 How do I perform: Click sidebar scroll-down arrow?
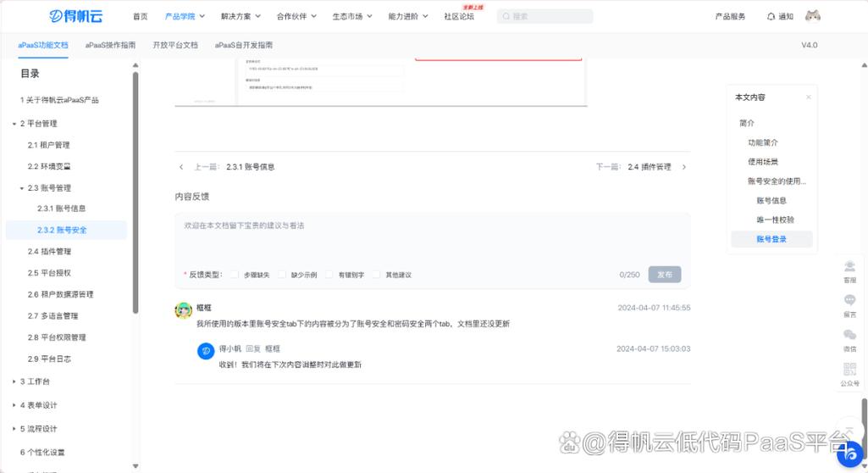(135, 466)
